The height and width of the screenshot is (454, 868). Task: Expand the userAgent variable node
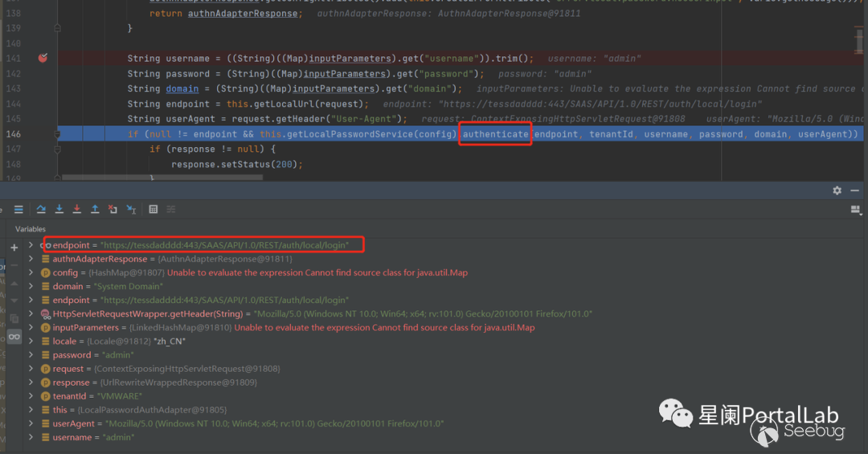pos(31,423)
